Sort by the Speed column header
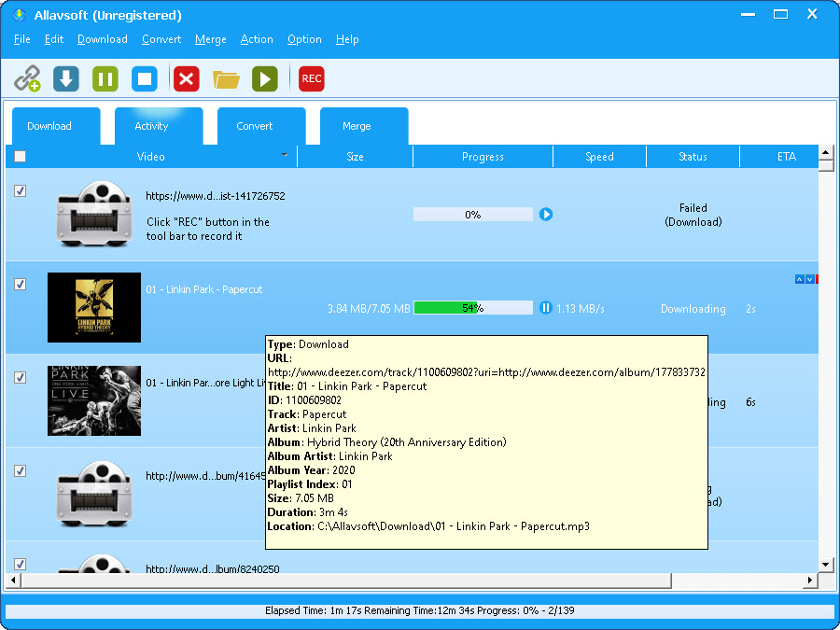 pyautogui.click(x=599, y=157)
